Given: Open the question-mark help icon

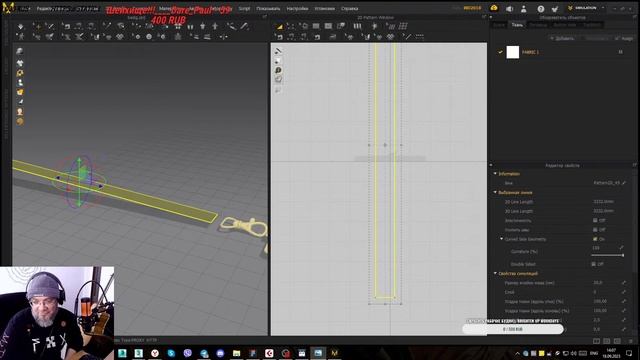Looking at the screenshot, I should pyautogui.click(x=541, y=9).
